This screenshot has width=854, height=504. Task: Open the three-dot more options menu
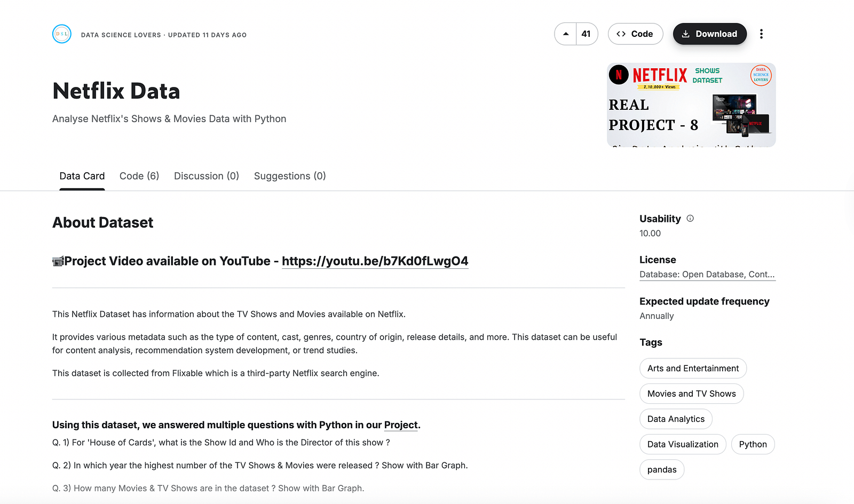click(761, 34)
